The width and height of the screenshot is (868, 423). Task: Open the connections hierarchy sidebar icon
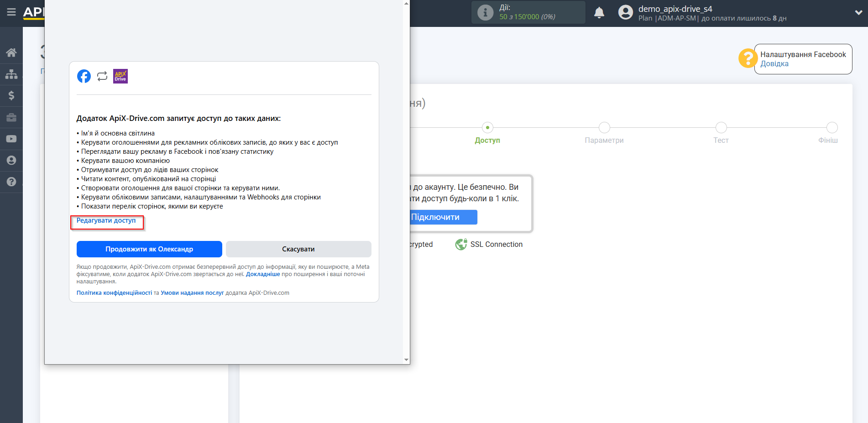pyautogui.click(x=11, y=74)
